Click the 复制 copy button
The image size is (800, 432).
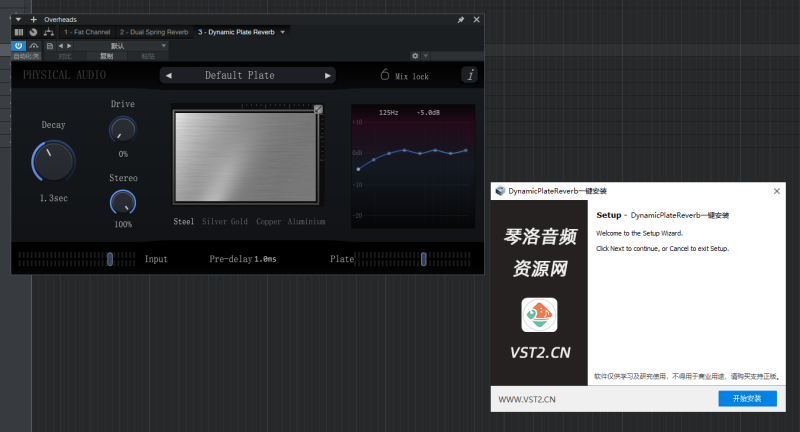tap(106, 56)
